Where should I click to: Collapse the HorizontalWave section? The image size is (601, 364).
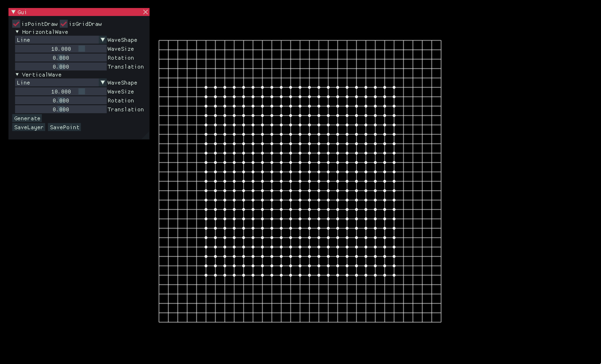(x=17, y=32)
